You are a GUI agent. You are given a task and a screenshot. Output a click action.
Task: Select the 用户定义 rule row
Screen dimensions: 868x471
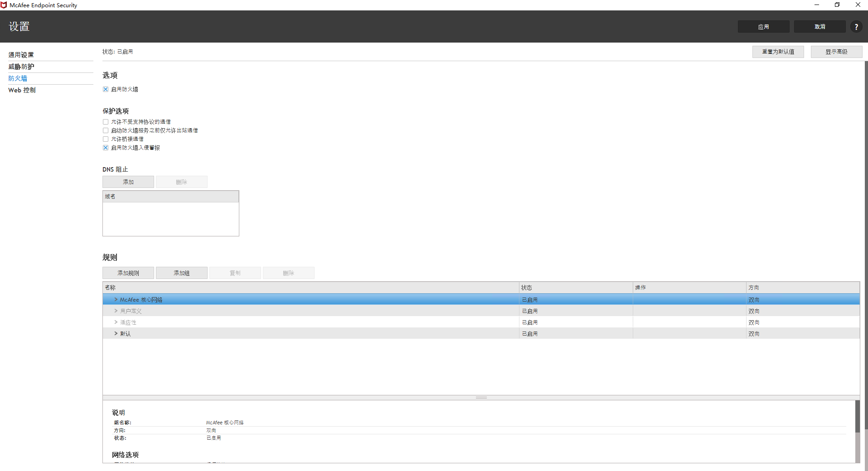pyautogui.click(x=481, y=311)
